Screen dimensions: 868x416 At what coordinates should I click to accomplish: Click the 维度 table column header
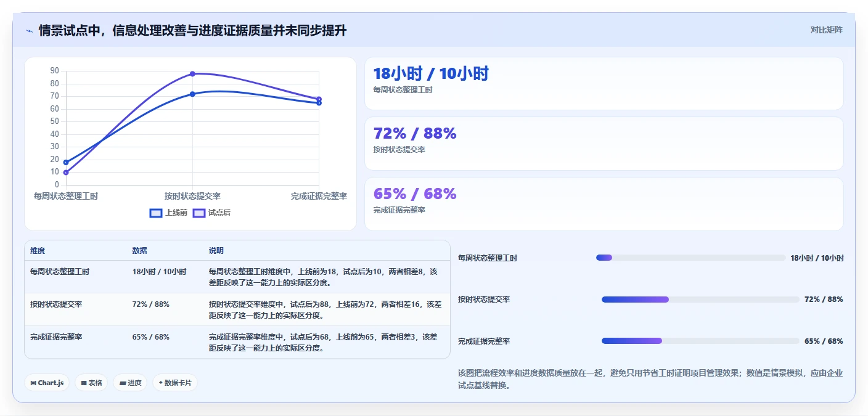[x=38, y=251]
